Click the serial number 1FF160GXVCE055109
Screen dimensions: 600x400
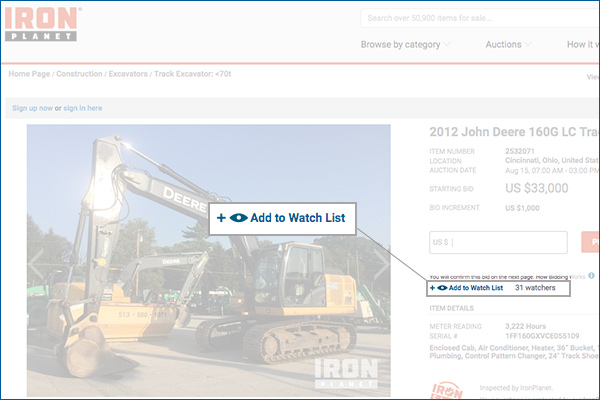(x=542, y=336)
